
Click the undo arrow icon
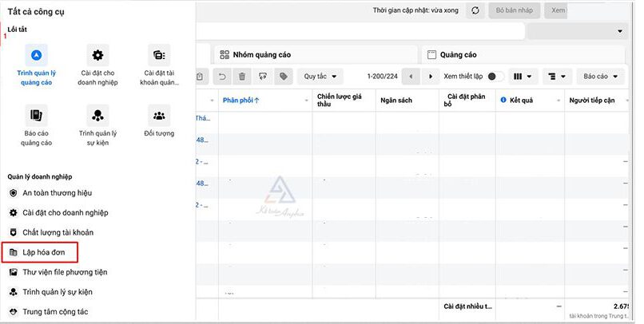(x=222, y=77)
